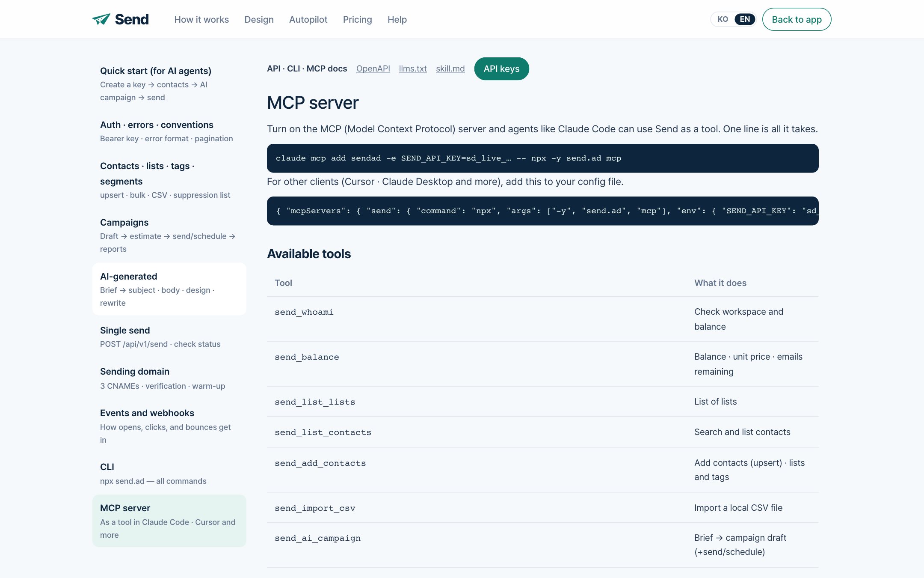Screen dimensions: 924x578
Task: Open Quick start (for AI agents) section
Action: click(x=169, y=84)
